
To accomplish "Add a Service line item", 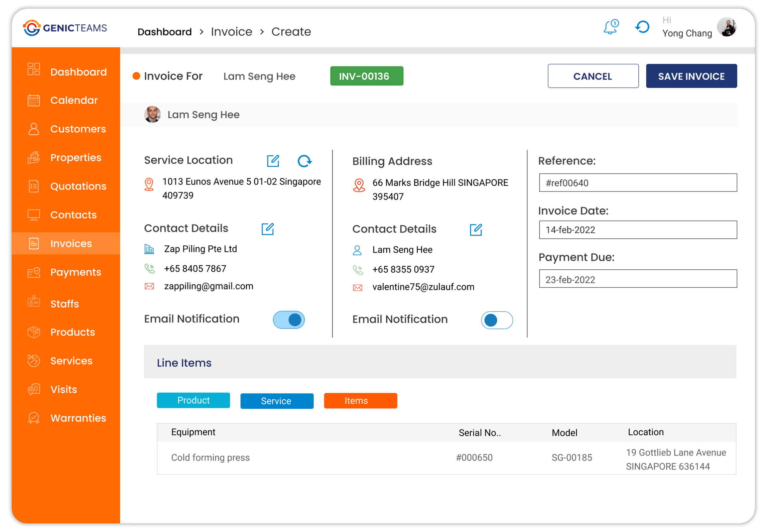I will 277,401.
